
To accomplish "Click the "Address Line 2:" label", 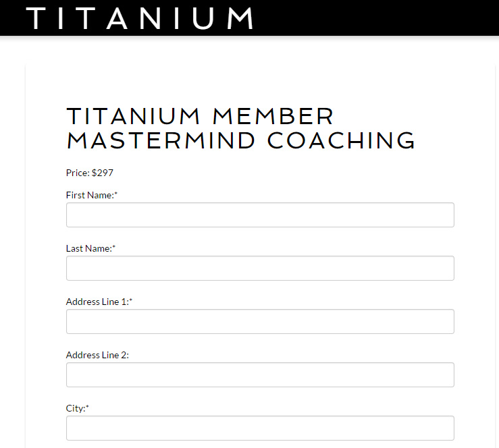I will pyautogui.click(x=97, y=355).
